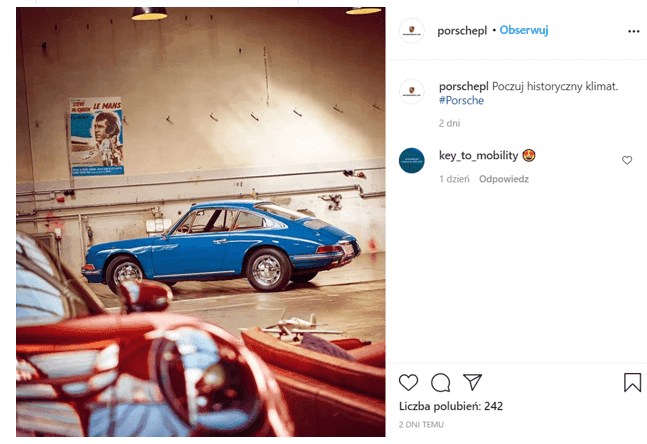The image size is (647, 444).
Task: Share the post via paper plane icon
Action: pos(472,382)
